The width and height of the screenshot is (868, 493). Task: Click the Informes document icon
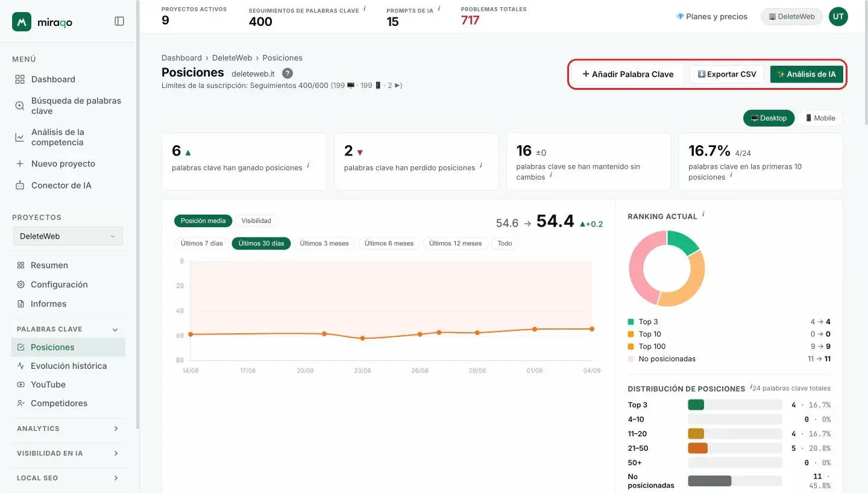[21, 304]
